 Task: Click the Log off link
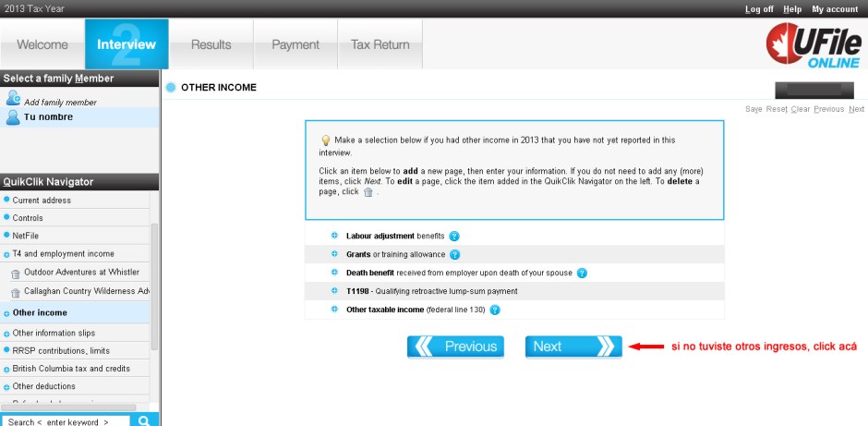[x=759, y=9]
